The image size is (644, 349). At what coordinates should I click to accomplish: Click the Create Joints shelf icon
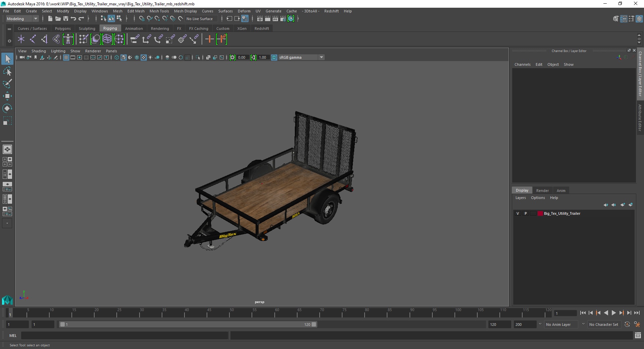tap(33, 39)
